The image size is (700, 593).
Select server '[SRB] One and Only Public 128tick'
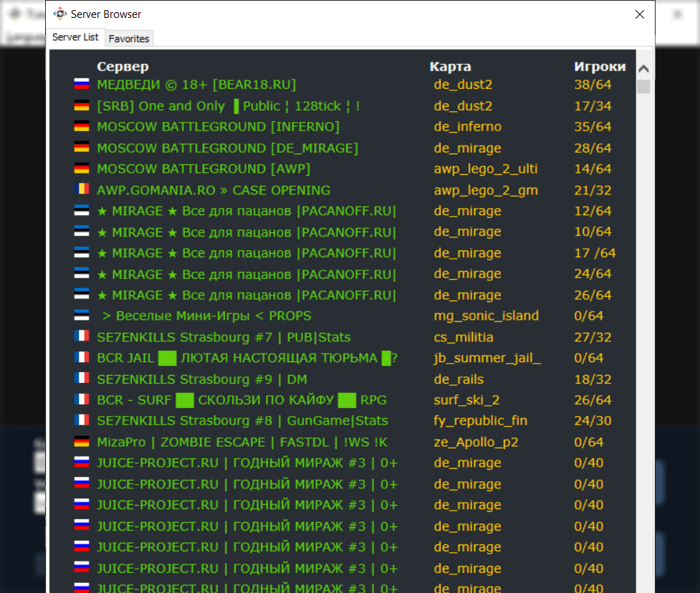coord(228,106)
